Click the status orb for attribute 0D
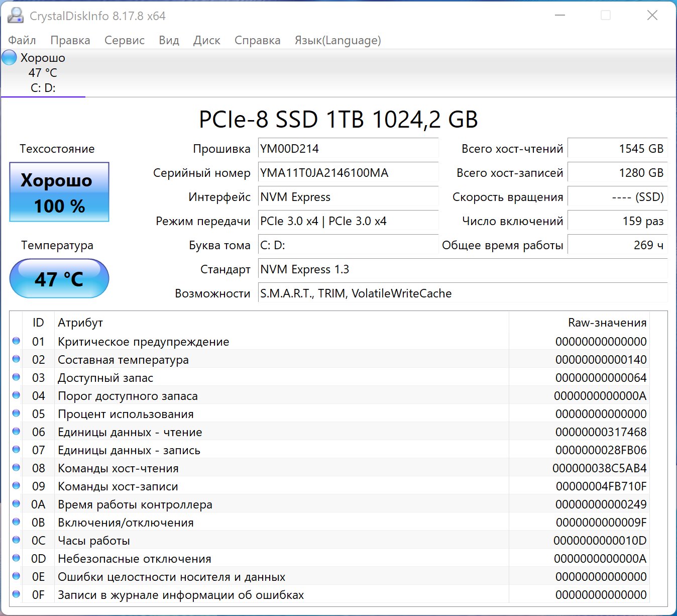This screenshot has width=677, height=616. pos(16,558)
